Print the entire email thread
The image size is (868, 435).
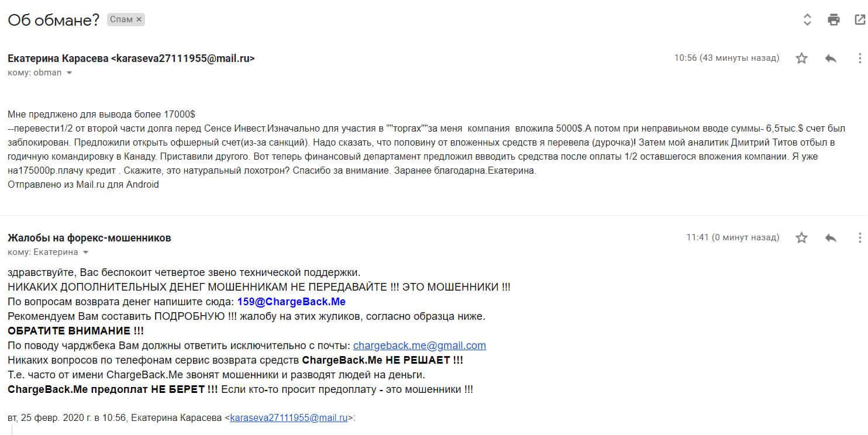833,19
